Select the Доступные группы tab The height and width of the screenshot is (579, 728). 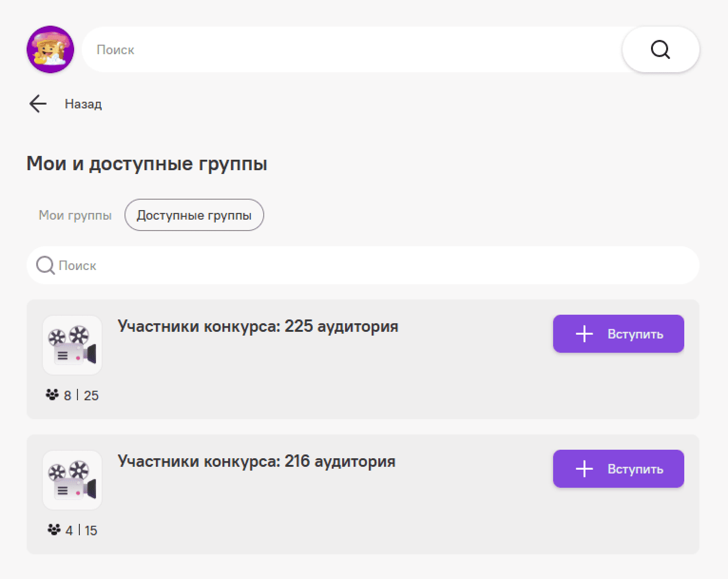click(x=194, y=215)
